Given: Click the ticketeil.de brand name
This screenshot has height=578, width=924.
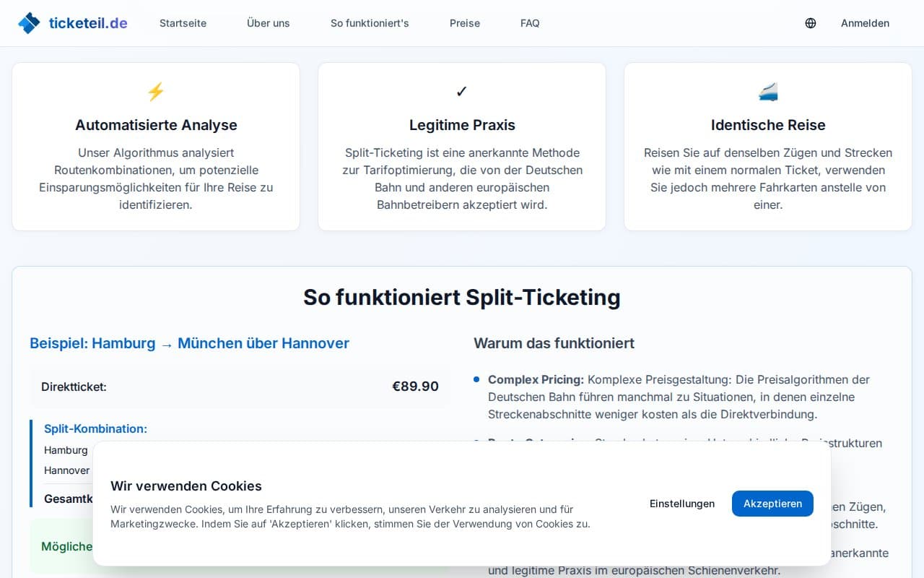Looking at the screenshot, I should (x=88, y=23).
